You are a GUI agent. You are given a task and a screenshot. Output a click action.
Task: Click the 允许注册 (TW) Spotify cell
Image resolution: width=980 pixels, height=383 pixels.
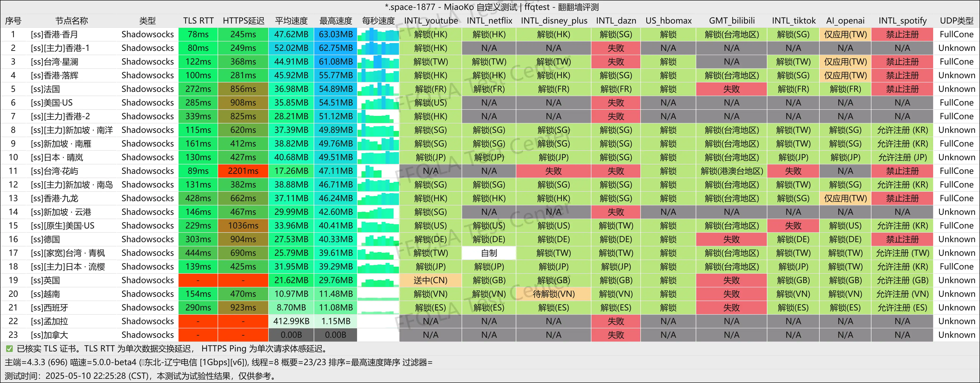point(902,253)
